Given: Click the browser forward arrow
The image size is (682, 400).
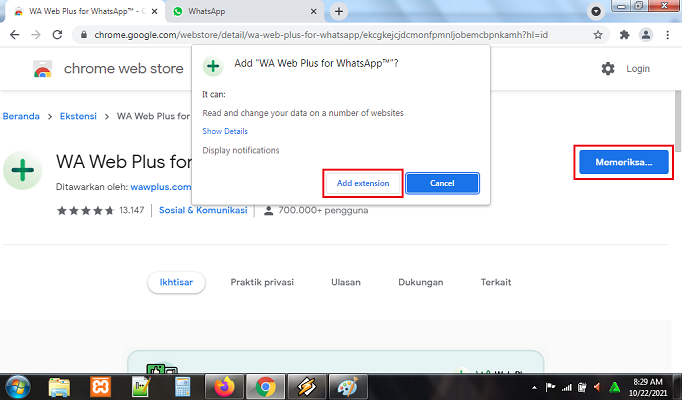Looking at the screenshot, I should pos(36,35).
